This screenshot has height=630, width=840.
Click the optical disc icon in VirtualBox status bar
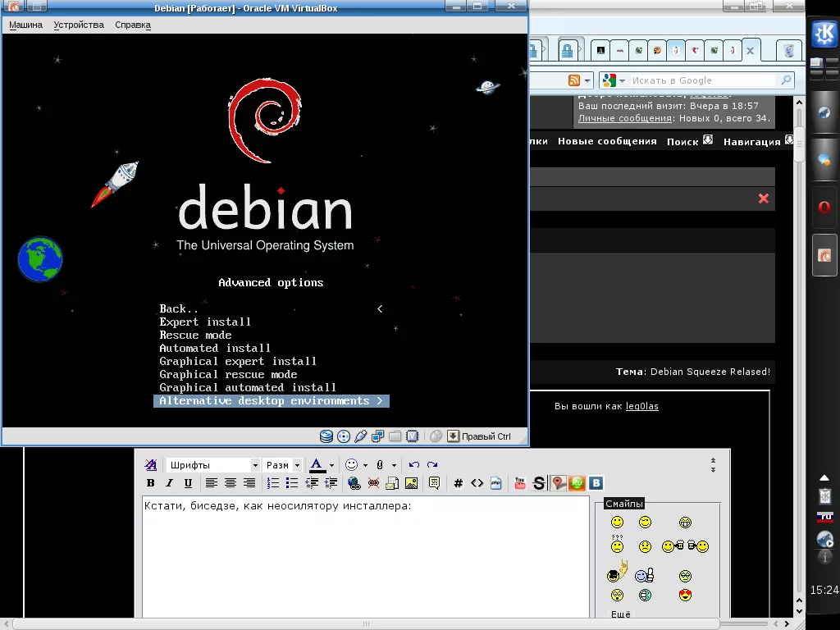[344, 436]
